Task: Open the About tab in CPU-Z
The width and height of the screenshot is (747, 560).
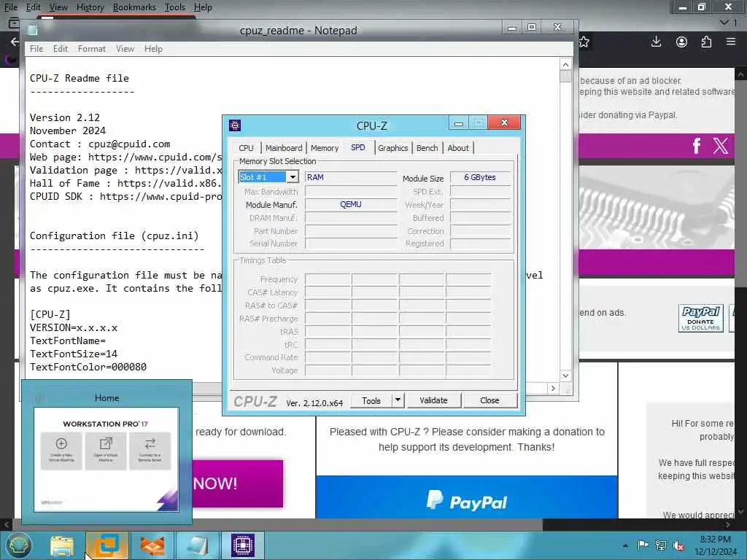Action: tap(458, 148)
